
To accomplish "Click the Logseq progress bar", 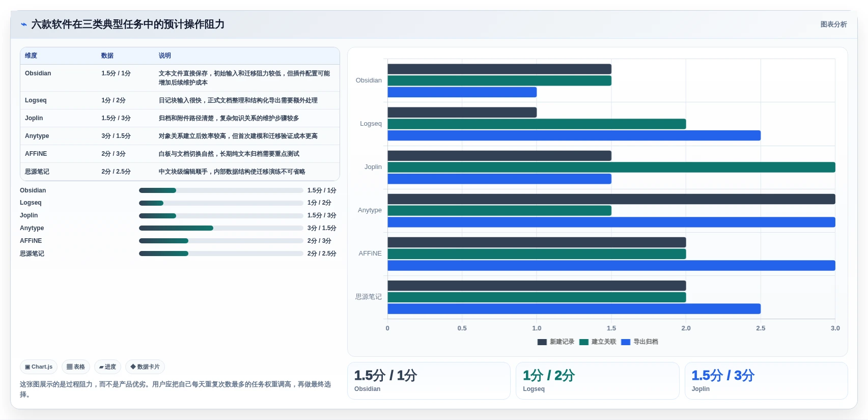I will pos(221,203).
